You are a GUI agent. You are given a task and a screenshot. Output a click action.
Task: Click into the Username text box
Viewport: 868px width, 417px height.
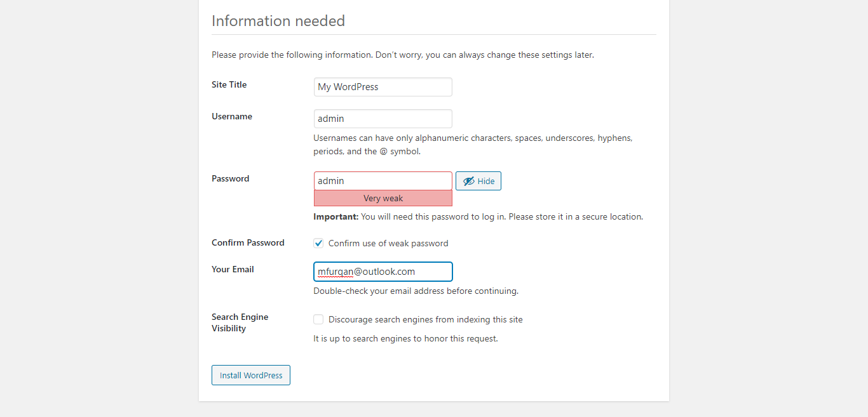(x=383, y=119)
